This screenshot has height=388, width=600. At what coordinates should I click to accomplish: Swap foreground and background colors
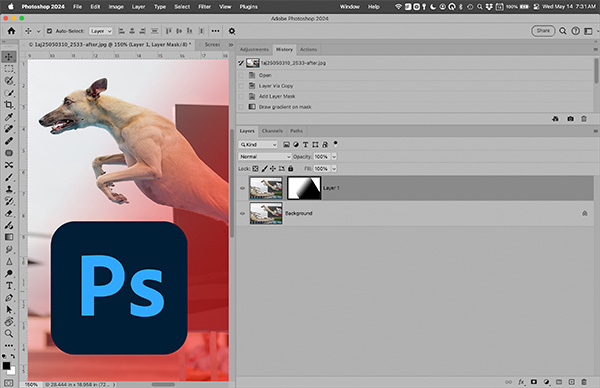click(13, 357)
